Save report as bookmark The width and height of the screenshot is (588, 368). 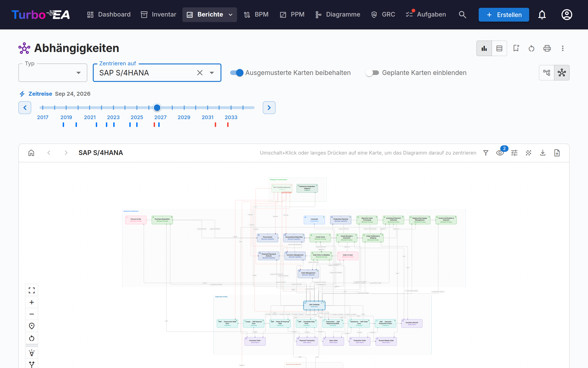tap(516, 48)
